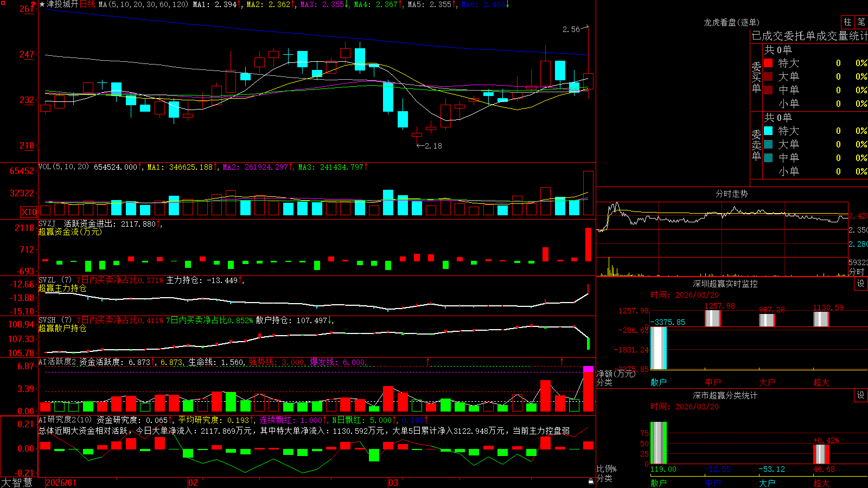
Task: Click the magenta-topped bar in AI活跃度 chart
Action: 588,389
